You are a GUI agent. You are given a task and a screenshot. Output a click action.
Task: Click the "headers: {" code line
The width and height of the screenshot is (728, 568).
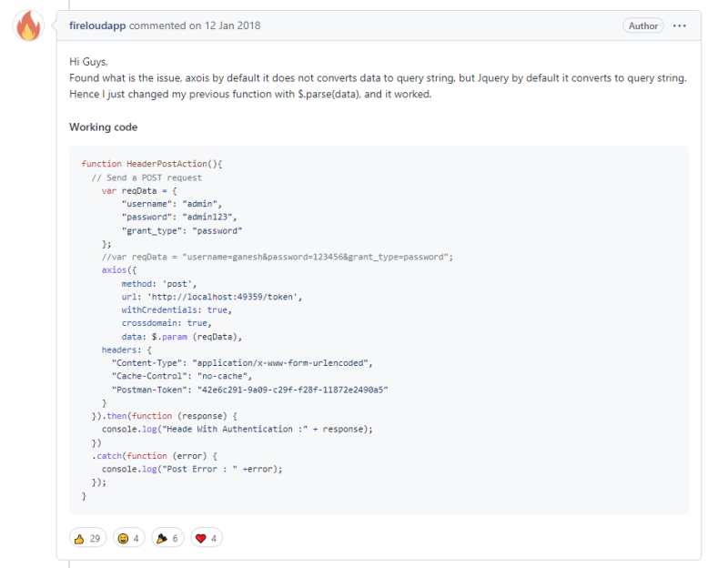(x=126, y=350)
